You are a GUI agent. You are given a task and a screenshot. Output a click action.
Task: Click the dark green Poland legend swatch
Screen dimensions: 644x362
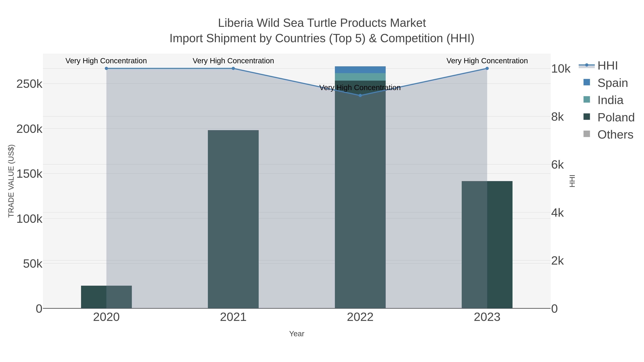click(x=587, y=117)
